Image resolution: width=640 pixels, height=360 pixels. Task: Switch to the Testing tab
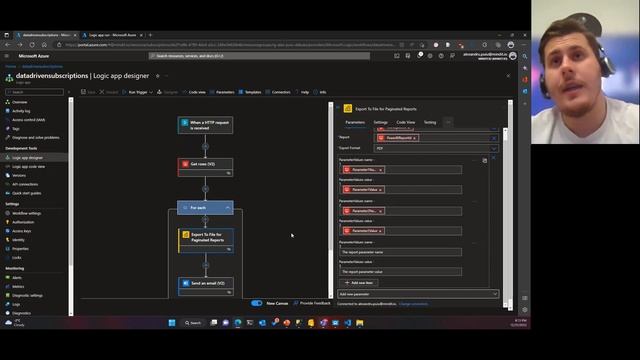[x=430, y=122]
